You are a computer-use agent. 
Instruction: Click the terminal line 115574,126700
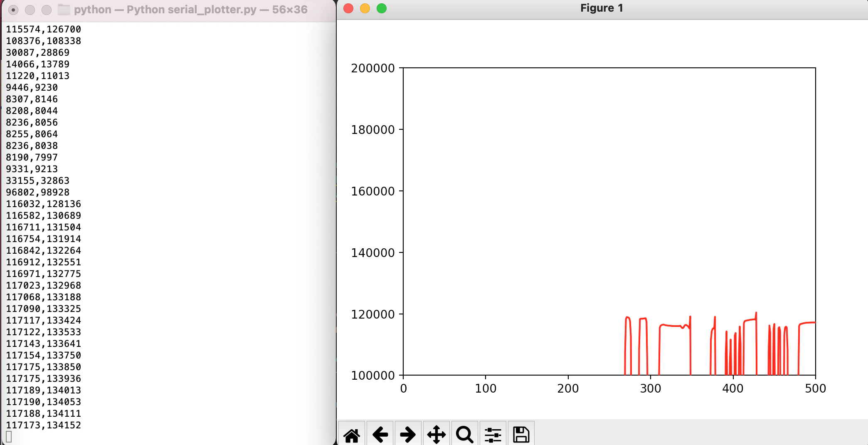(43, 29)
